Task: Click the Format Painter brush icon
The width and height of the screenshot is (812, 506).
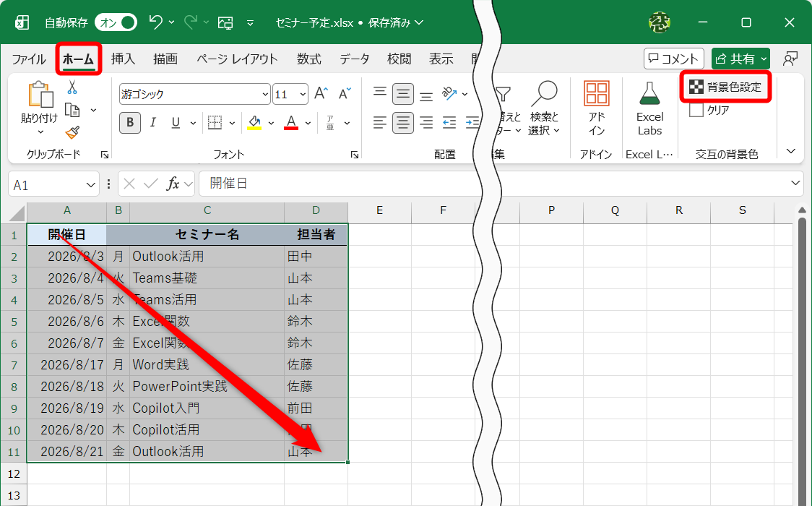Action: click(72, 132)
